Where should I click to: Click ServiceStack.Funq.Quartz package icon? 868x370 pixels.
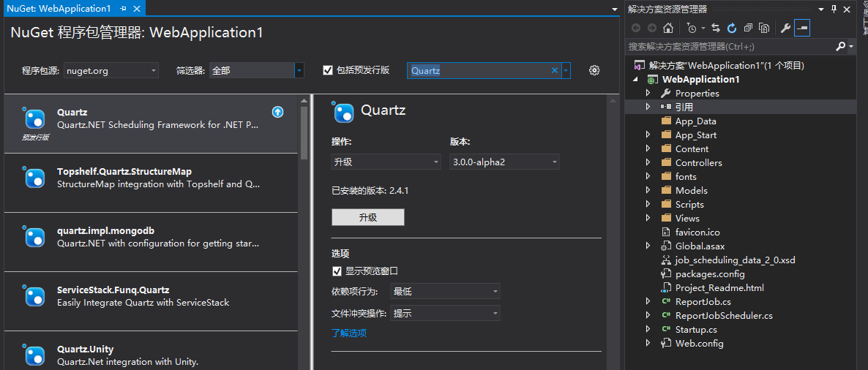[33, 296]
